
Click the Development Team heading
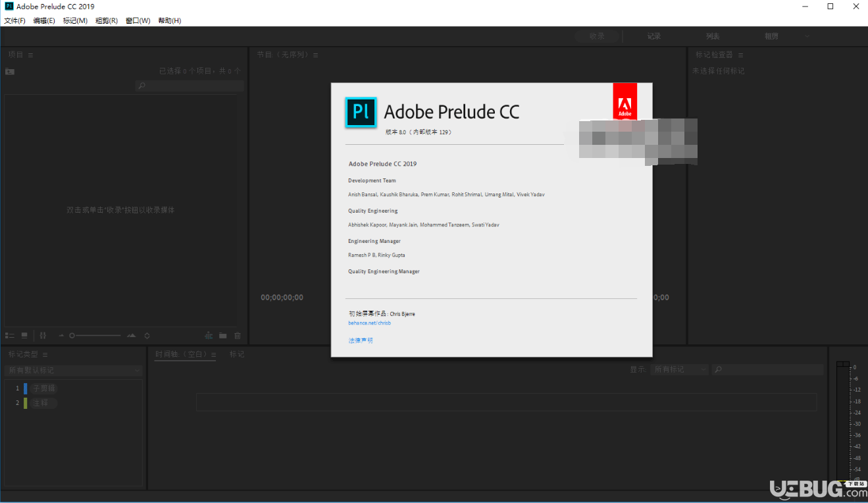pyautogui.click(x=372, y=180)
